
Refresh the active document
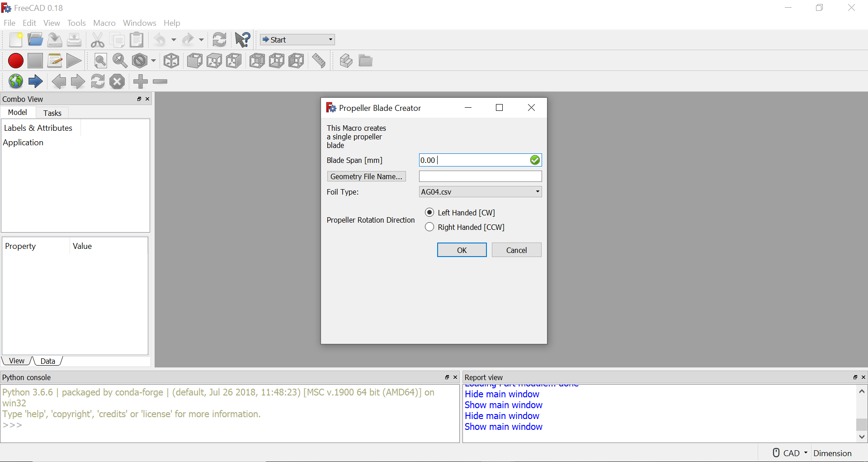220,40
